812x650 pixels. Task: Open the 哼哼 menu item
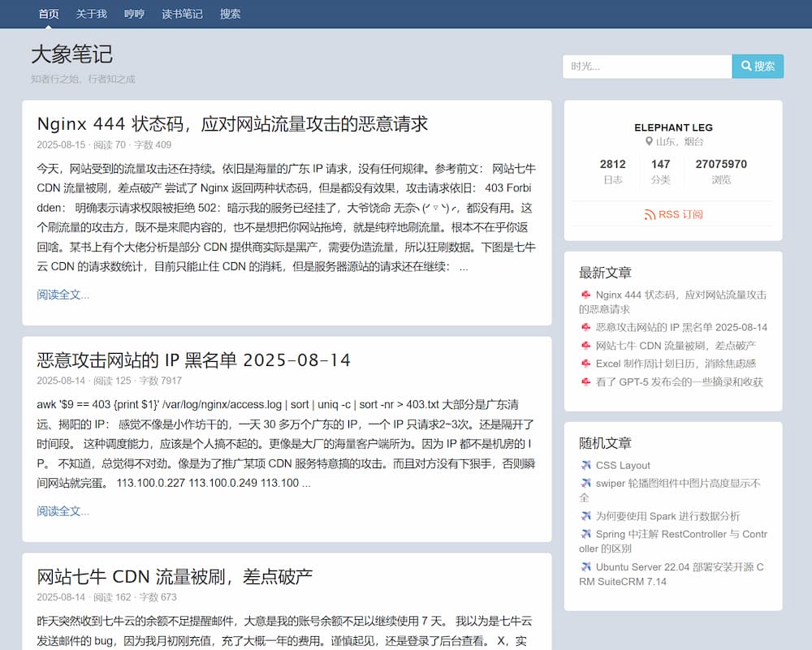point(134,14)
